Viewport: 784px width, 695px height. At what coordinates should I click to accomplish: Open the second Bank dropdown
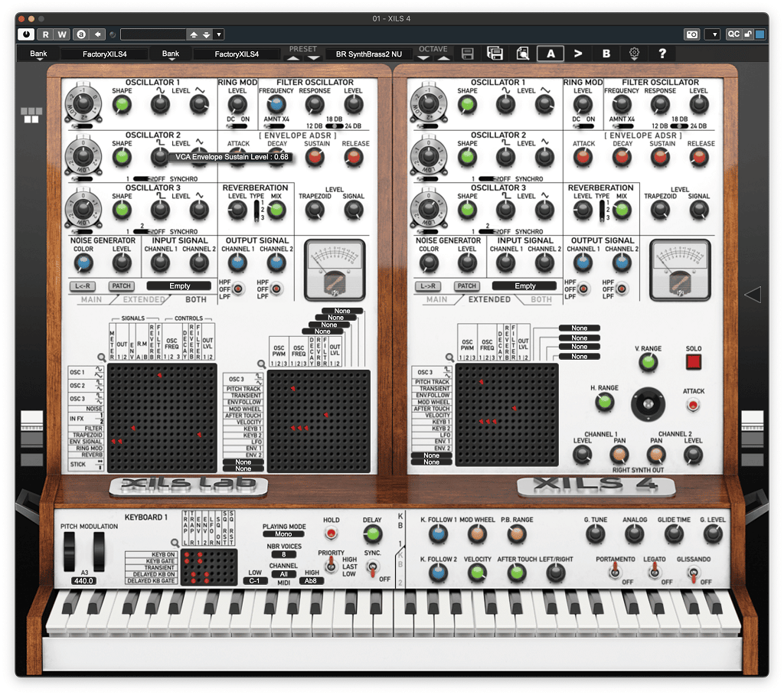[x=170, y=54]
